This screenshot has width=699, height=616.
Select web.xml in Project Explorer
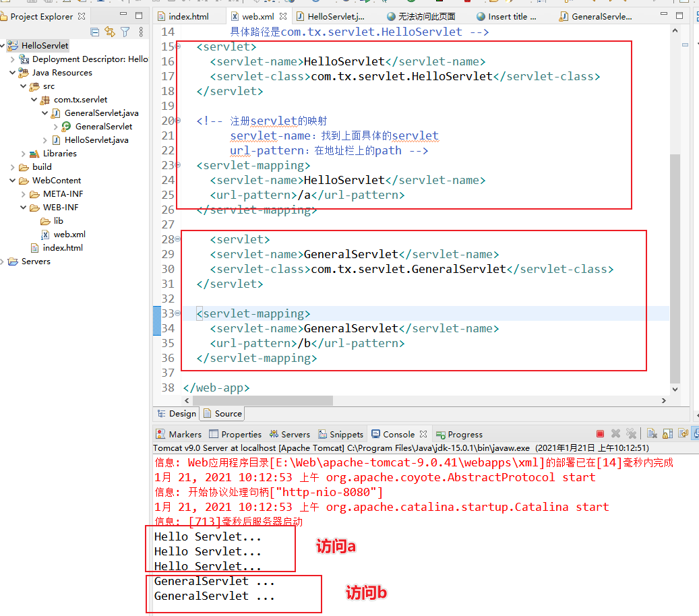63,234
